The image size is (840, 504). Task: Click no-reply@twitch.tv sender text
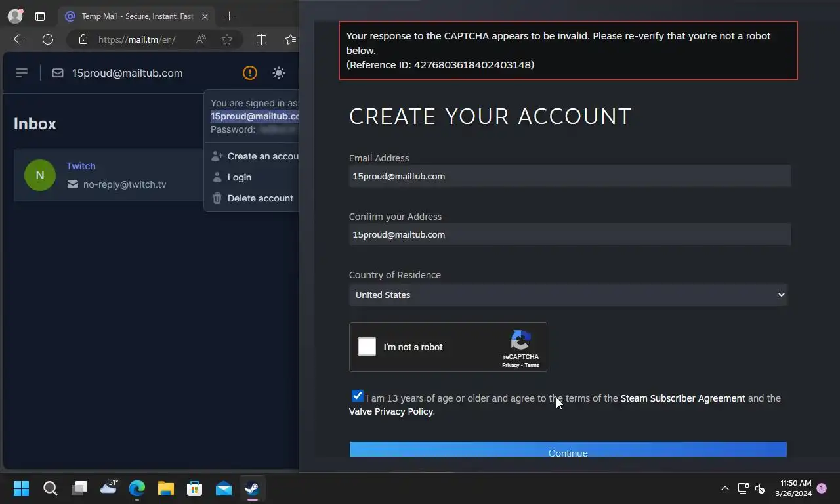pos(125,184)
